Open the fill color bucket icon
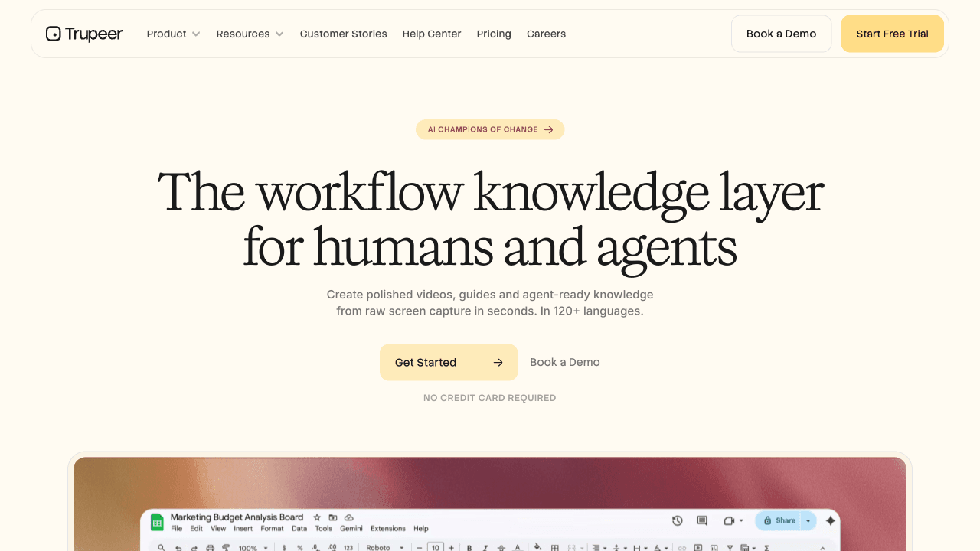The image size is (980, 551). click(537, 547)
